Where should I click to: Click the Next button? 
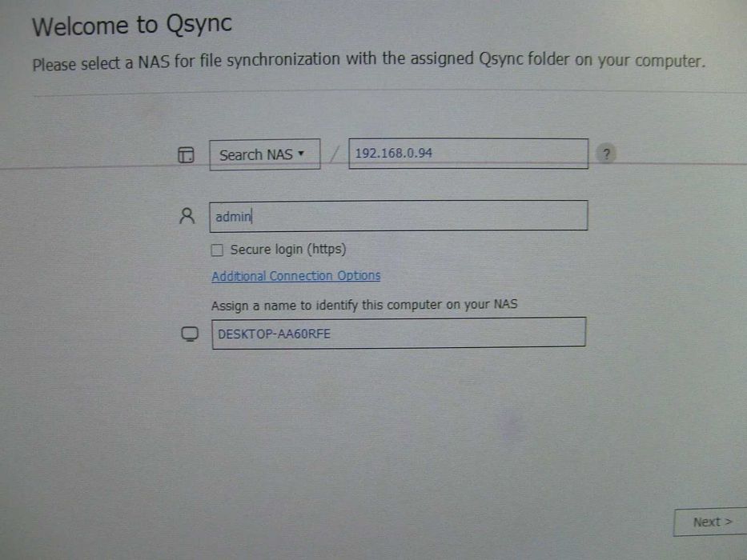[711, 522]
